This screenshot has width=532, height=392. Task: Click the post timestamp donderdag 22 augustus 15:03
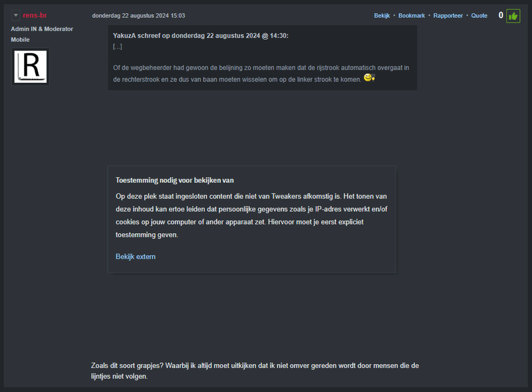(x=138, y=15)
